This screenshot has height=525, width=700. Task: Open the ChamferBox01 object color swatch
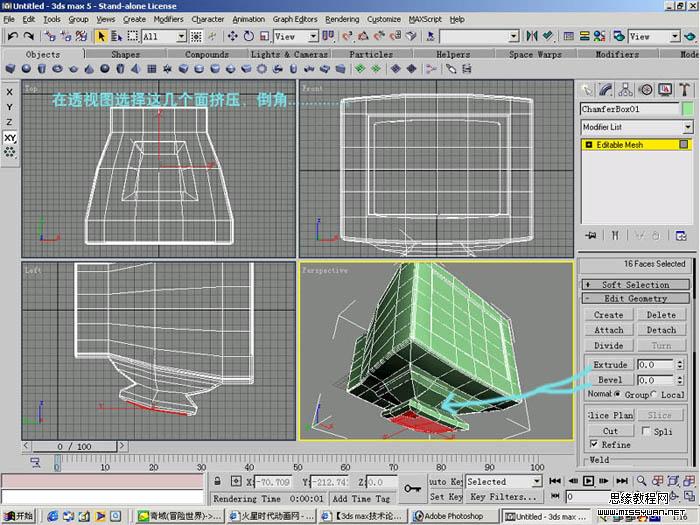[688, 109]
